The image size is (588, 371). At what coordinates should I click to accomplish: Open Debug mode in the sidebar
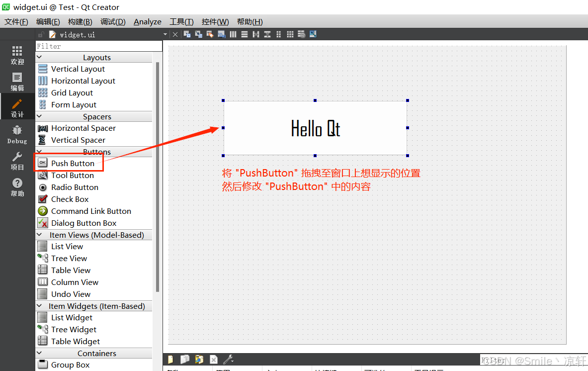(17, 135)
